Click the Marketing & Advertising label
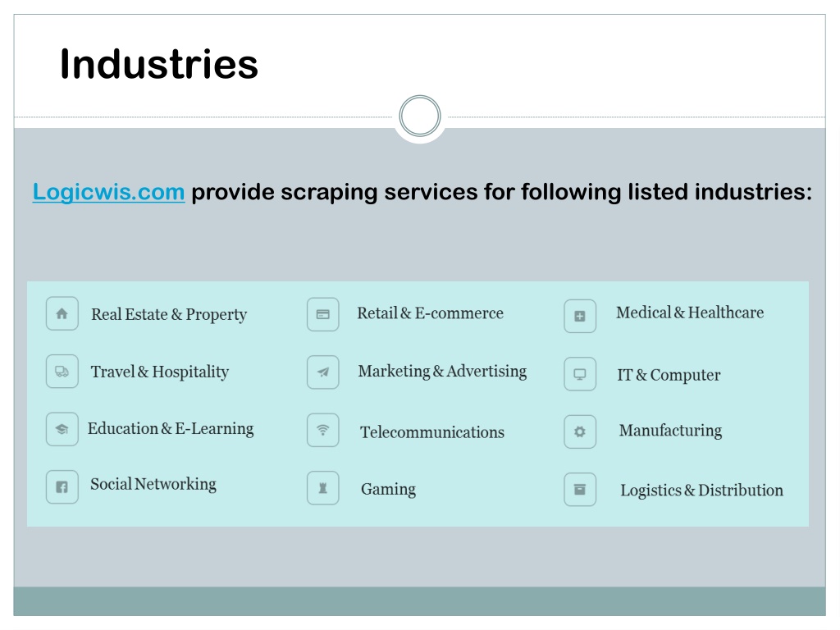The height and width of the screenshot is (630, 840). point(442,372)
